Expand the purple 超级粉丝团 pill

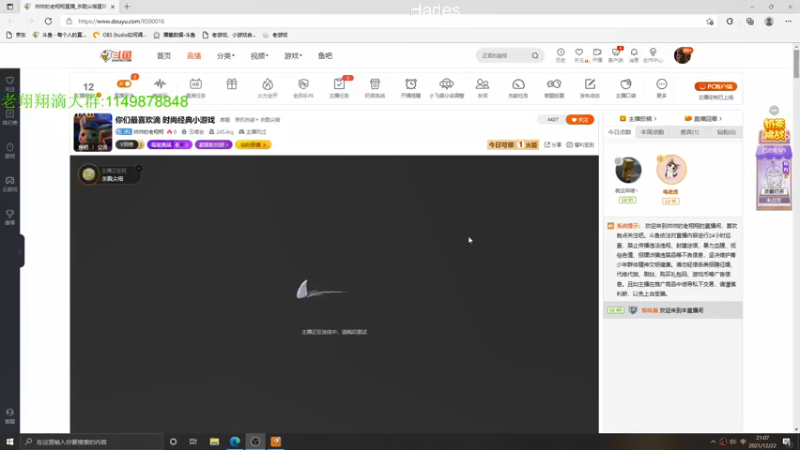coord(213,145)
